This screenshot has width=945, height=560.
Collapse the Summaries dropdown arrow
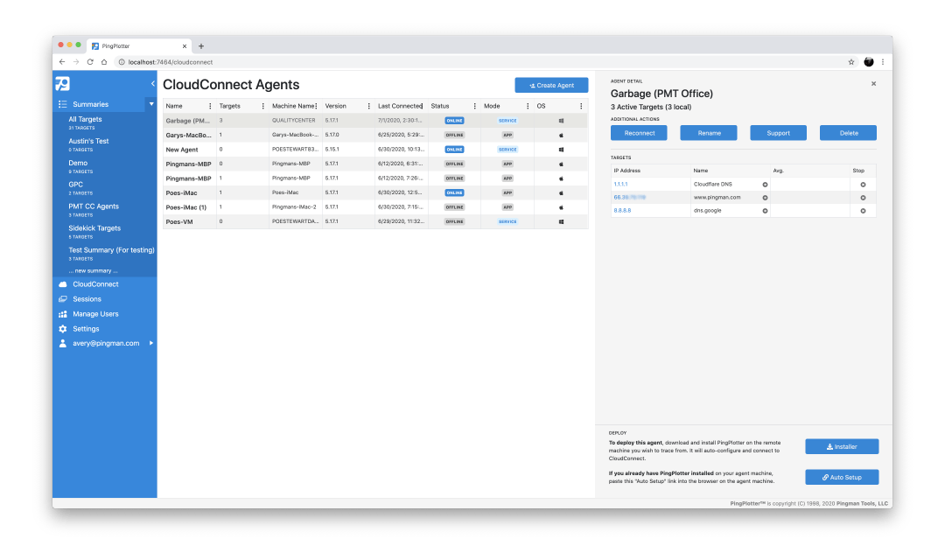coord(150,104)
